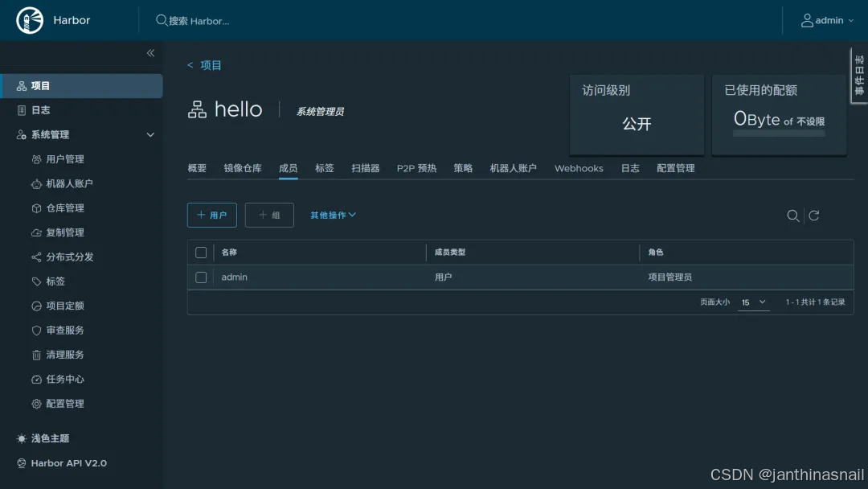Click the admin name cell
The height and width of the screenshot is (489, 868).
(234, 277)
